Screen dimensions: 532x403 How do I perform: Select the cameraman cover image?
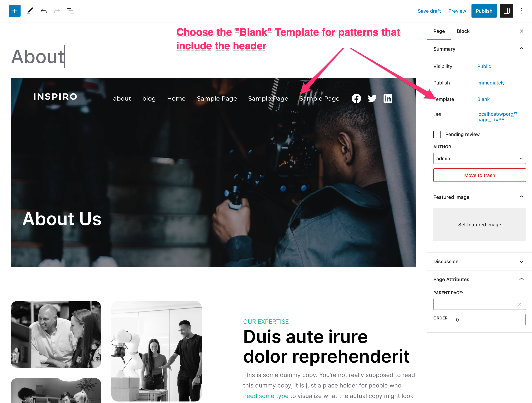point(213,173)
